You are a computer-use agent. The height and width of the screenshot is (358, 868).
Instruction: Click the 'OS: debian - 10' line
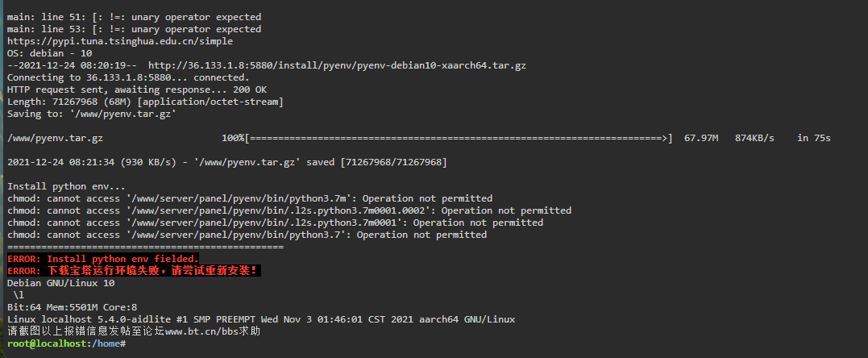(50, 54)
